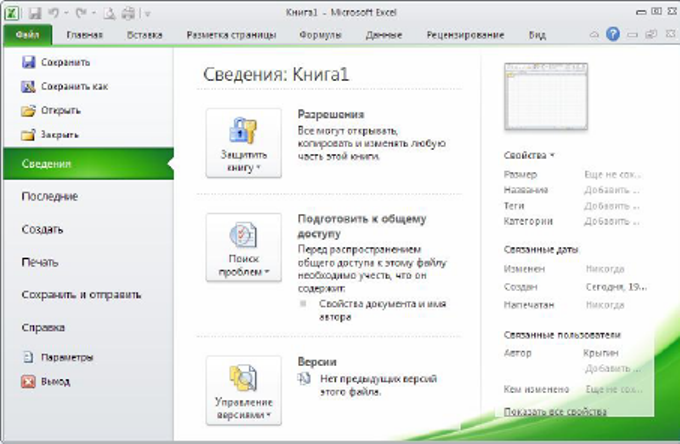Go to the Рецензирование tab

465,35
